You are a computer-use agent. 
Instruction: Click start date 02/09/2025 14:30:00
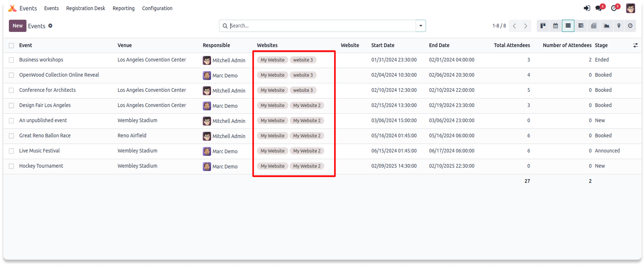click(394, 166)
